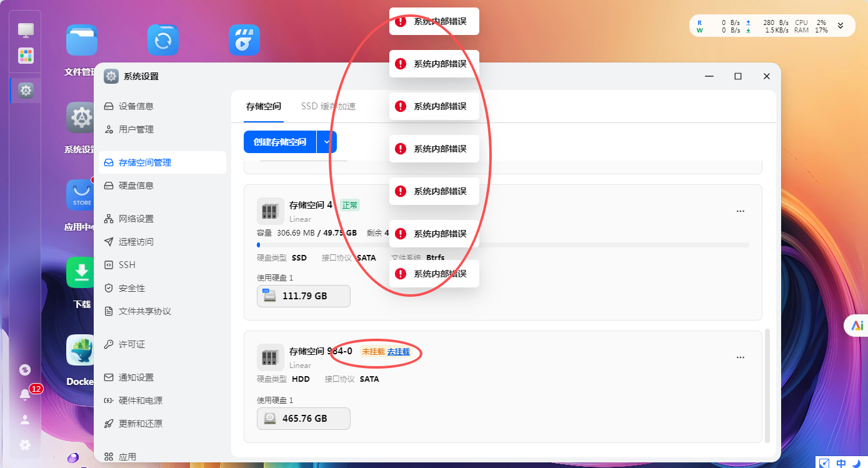Go to 设备信息 in settings sidebar
The width and height of the screenshot is (868, 468).
162,106
